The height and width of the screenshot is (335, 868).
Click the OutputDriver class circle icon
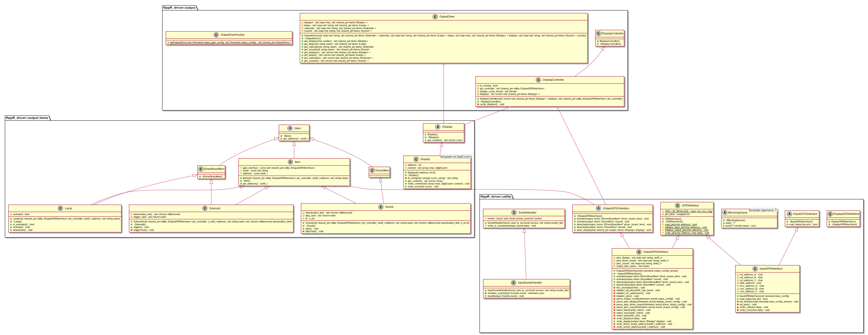(x=435, y=16)
